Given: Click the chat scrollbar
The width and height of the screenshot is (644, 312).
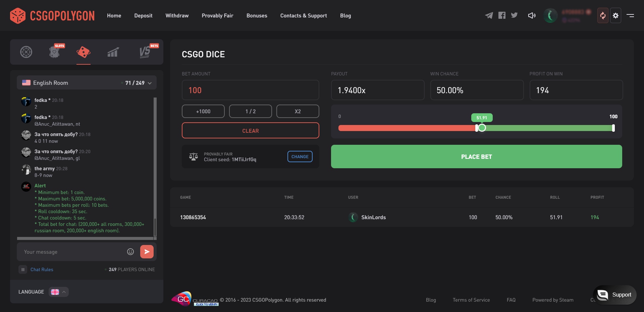Looking at the screenshot, I should tap(155, 167).
